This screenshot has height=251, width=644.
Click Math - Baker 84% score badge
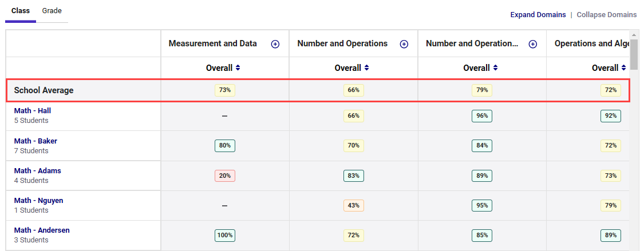point(482,146)
